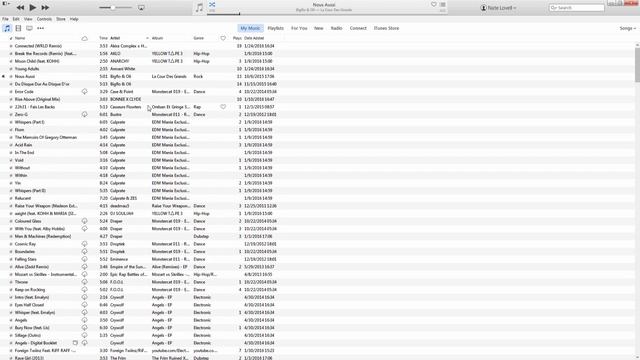Download Keep on Rocking from the cloud
Screen dimensions: 640x360
click(84, 290)
